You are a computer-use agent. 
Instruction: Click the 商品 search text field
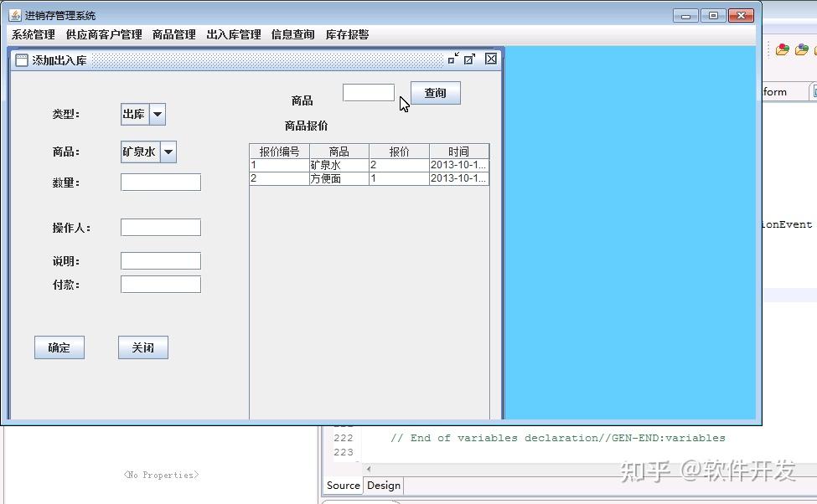(368, 92)
